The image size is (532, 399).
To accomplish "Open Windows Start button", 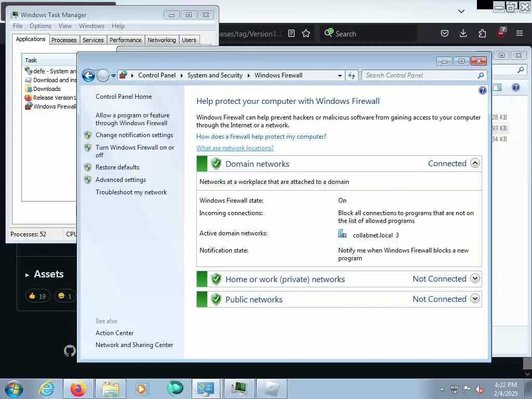I will 14,389.
